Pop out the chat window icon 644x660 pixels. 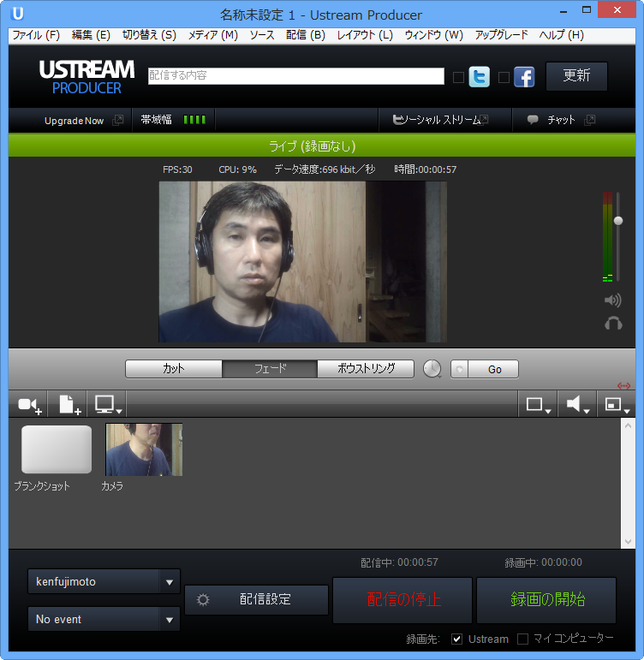(590, 120)
